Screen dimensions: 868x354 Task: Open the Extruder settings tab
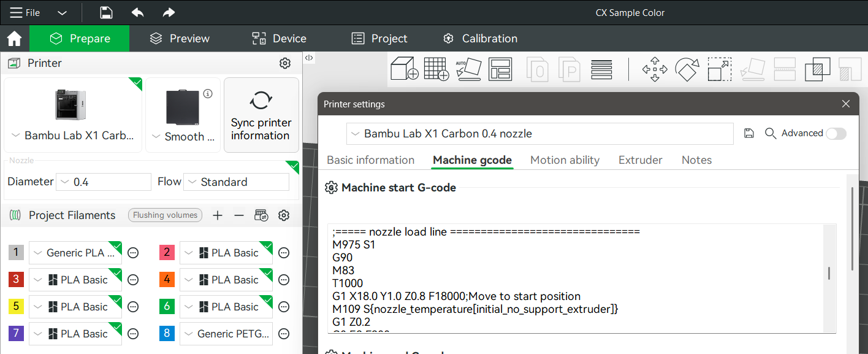[641, 160]
